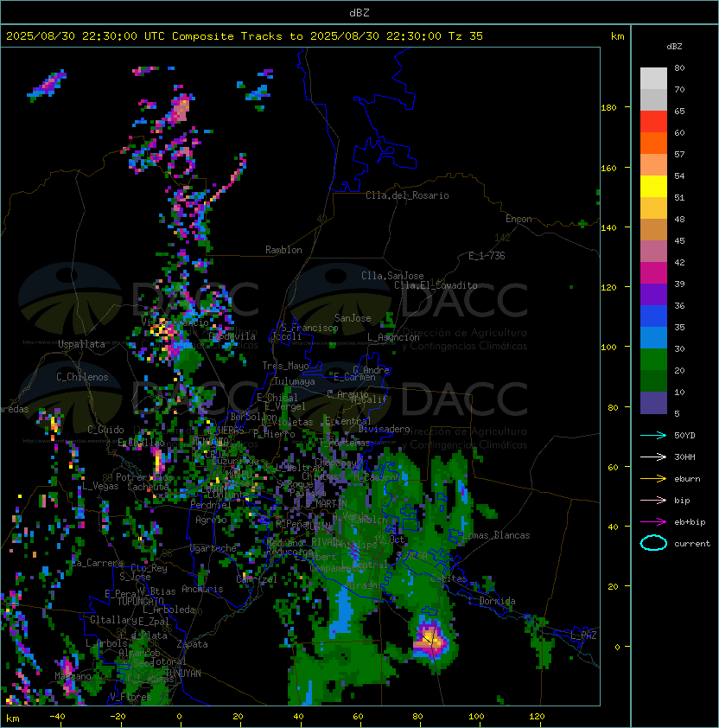
Task: Click the 'L_Asuncion' map label
Action: (x=393, y=337)
